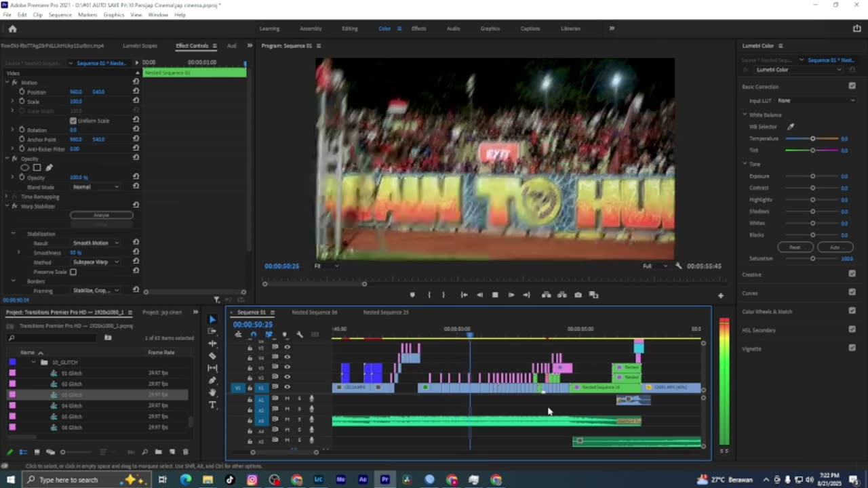The image size is (868, 488).
Task: Select the Type tool
Action: (x=212, y=405)
